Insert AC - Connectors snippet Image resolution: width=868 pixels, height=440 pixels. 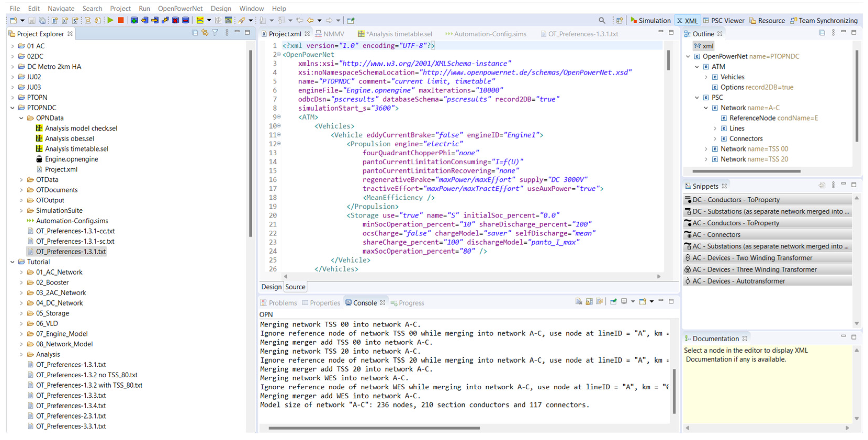(716, 235)
